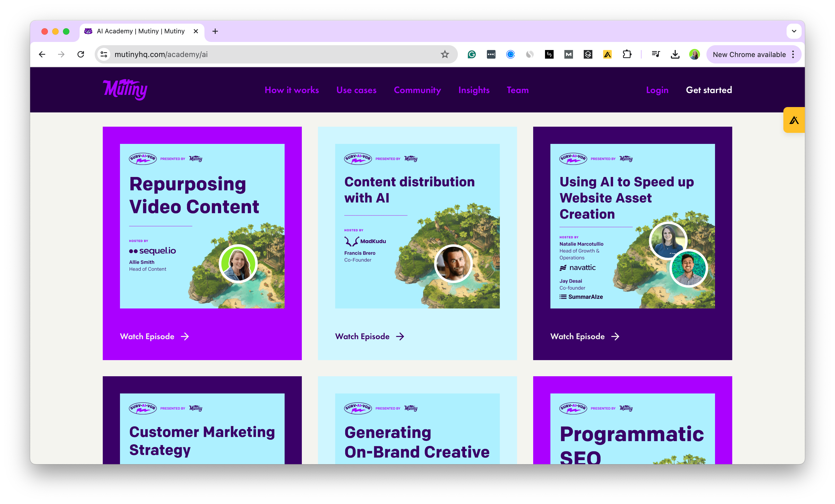Screen dimensions: 835x504
Task: Click the yellow floating widget on page edge
Action: click(794, 120)
